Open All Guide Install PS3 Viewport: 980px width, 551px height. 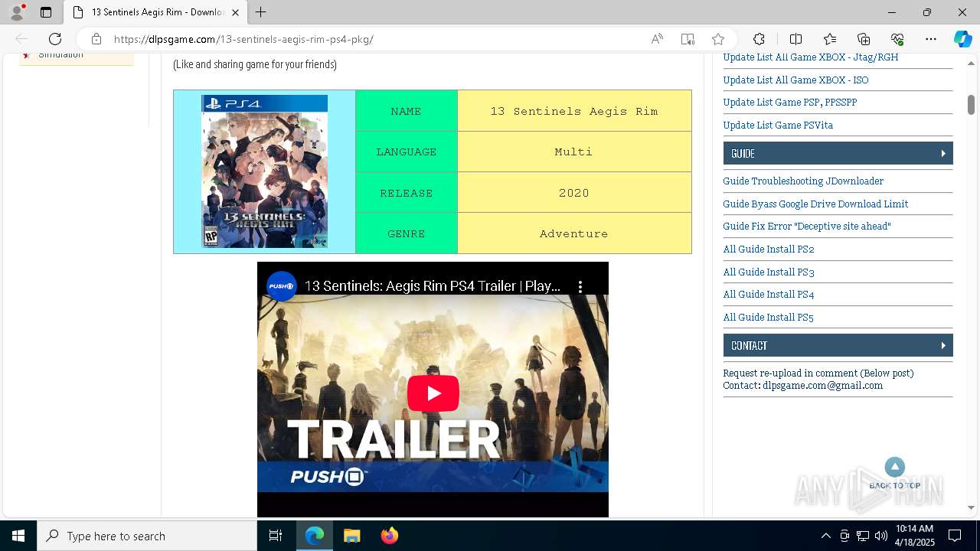769,272
